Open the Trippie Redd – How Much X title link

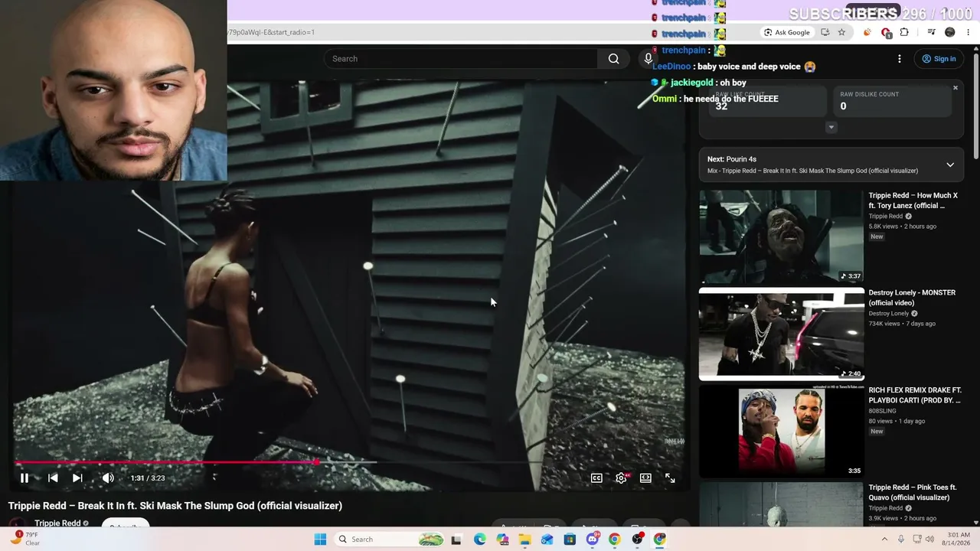[x=913, y=201]
